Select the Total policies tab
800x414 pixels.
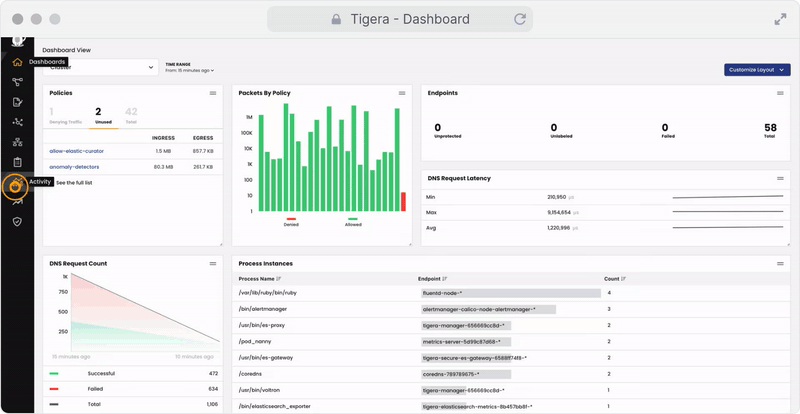point(131,116)
